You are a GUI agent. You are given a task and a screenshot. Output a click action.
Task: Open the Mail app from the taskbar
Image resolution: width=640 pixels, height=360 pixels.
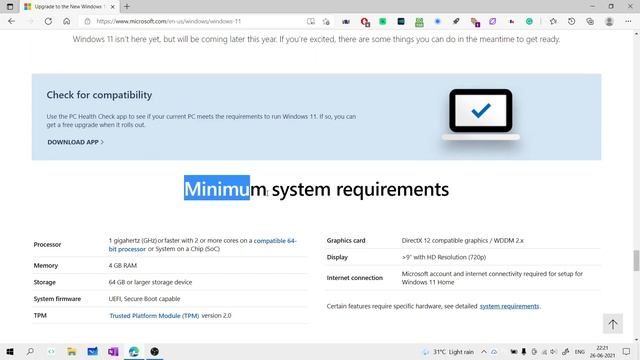93,351
